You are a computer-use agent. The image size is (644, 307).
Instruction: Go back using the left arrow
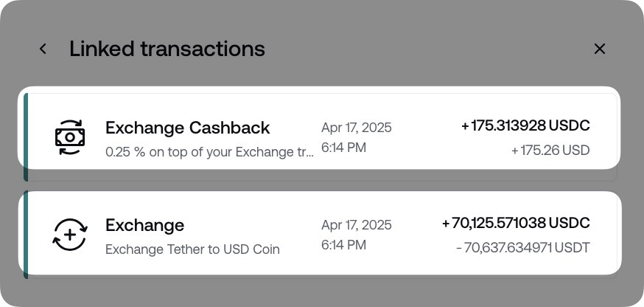(43, 49)
